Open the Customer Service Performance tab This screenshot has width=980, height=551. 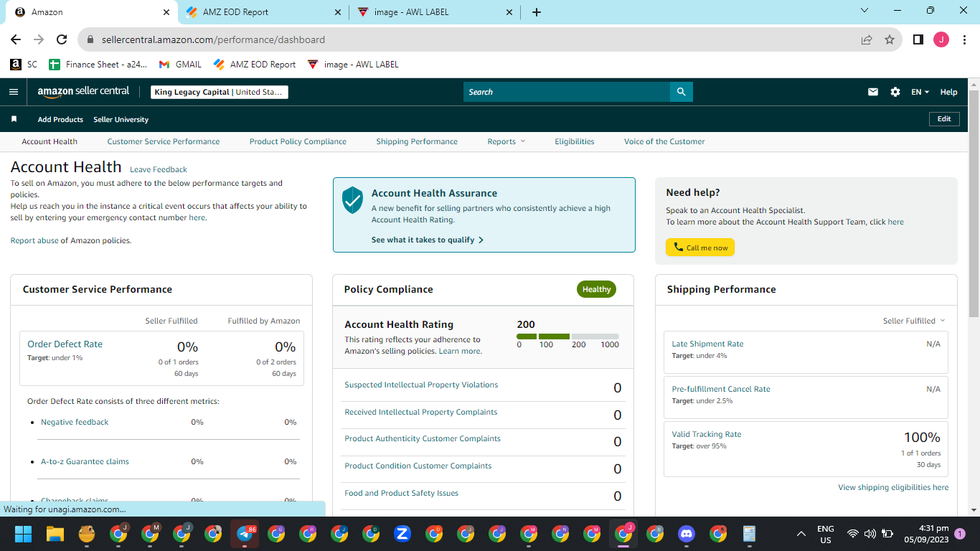click(164, 141)
